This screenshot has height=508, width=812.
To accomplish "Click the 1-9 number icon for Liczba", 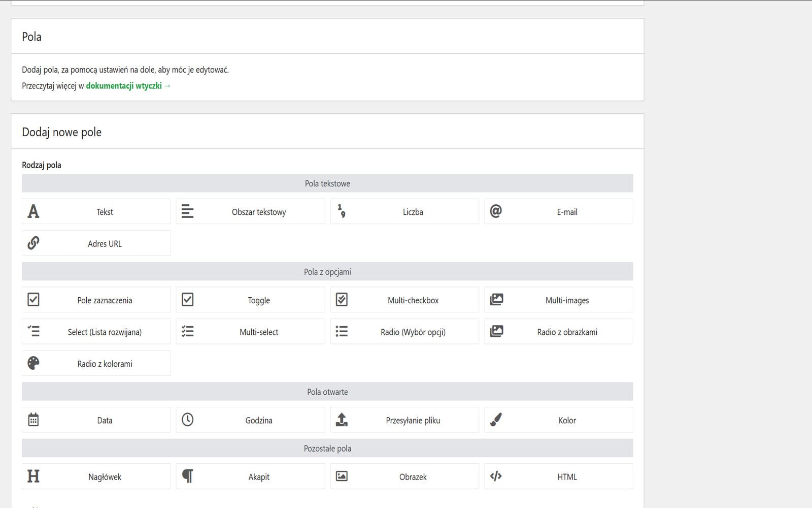I will (342, 211).
